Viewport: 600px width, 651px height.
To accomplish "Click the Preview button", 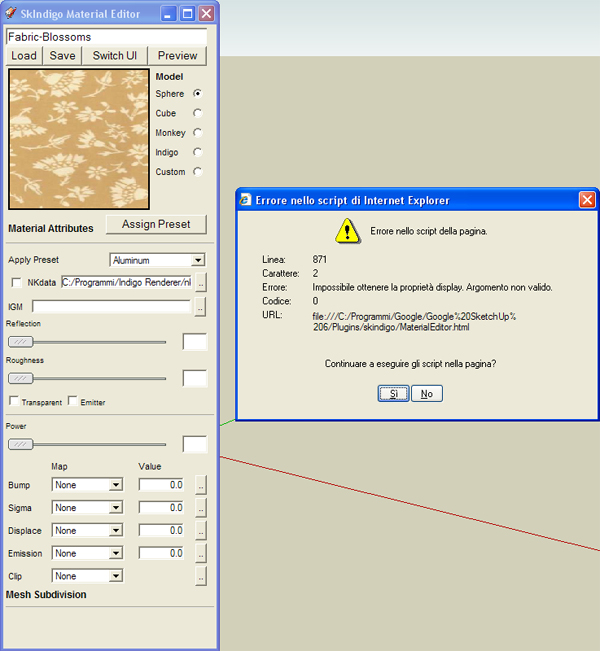I will point(177,56).
